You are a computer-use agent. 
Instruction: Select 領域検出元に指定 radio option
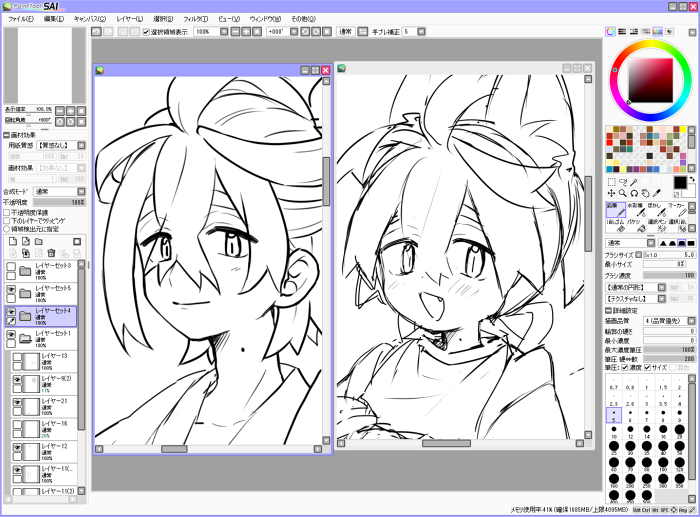tap(7, 229)
